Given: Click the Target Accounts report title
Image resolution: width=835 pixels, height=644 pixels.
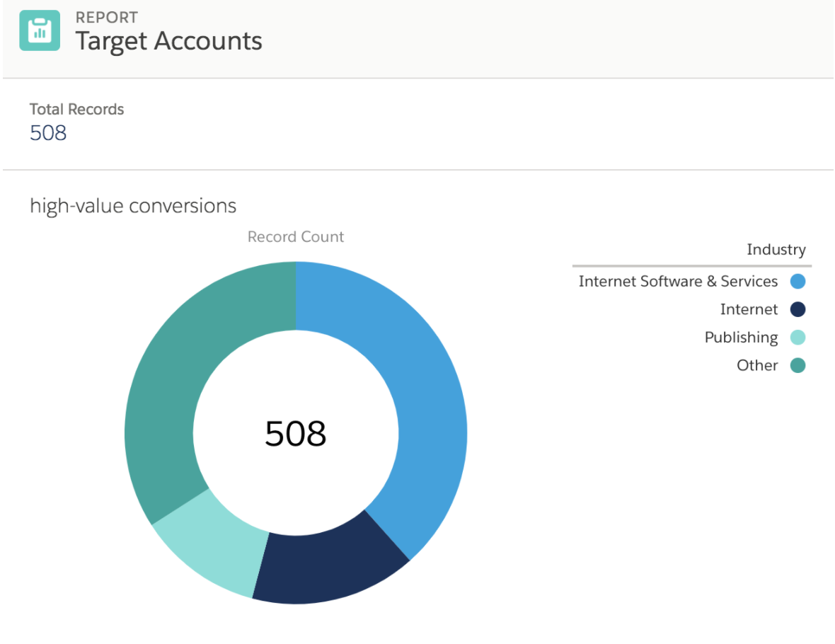Looking at the screenshot, I should (169, 41).
